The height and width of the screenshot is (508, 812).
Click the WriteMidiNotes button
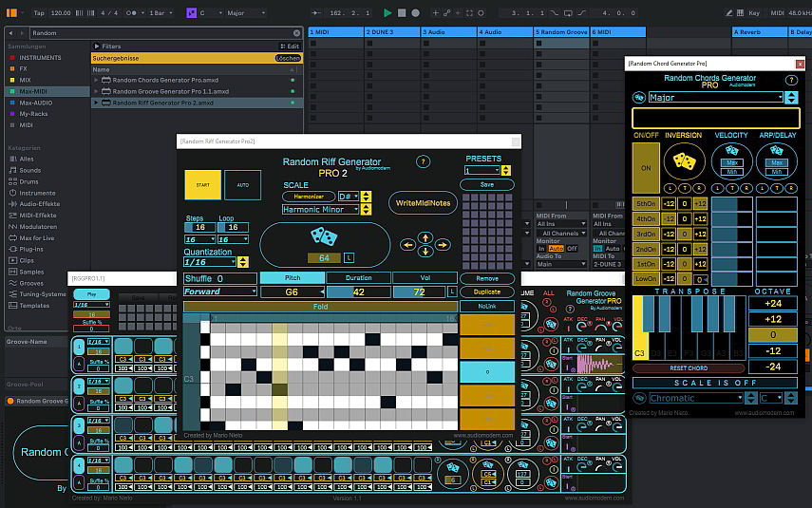423,203
